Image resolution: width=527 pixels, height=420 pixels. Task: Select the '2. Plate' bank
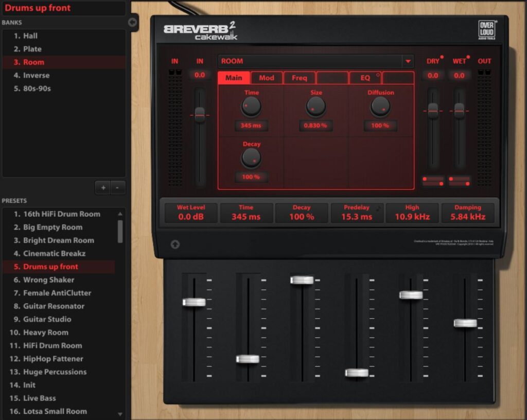[64, 49]
